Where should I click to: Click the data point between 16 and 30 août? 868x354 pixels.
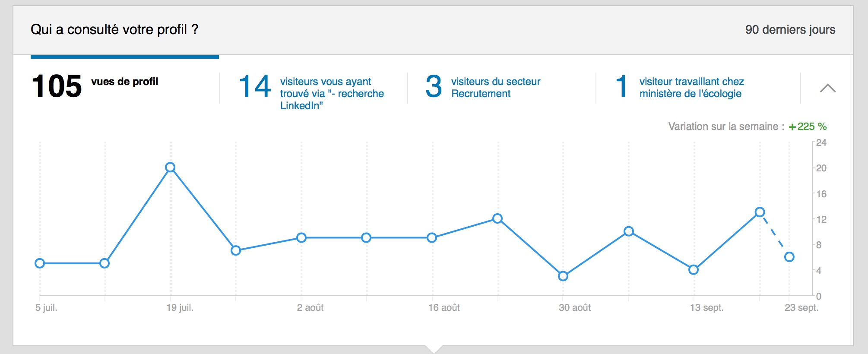(497, 218)
